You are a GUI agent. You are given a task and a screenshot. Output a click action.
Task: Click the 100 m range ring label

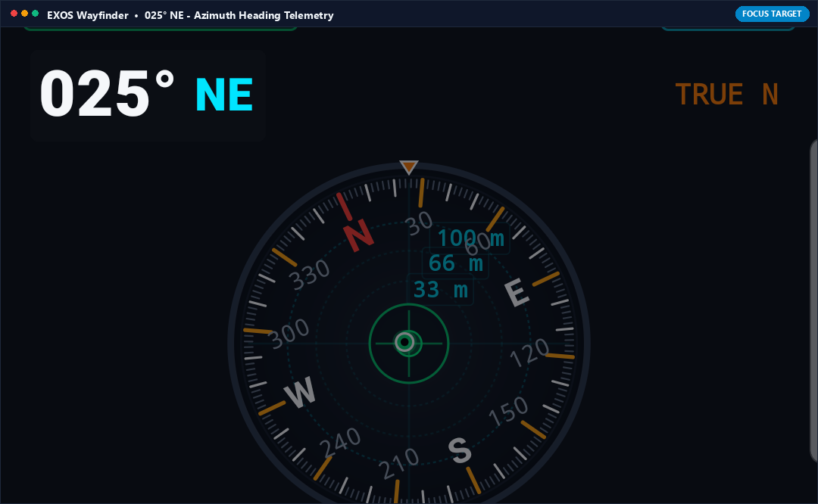coord(470,238)
